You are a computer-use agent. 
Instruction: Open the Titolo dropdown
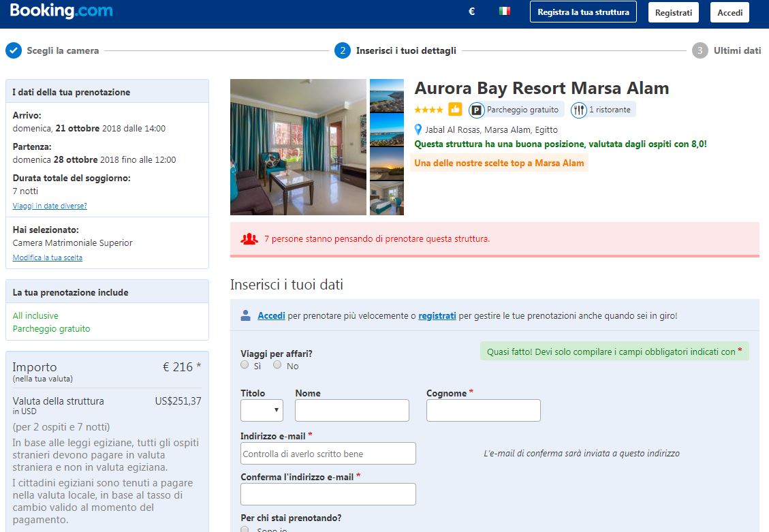point(262,410)
